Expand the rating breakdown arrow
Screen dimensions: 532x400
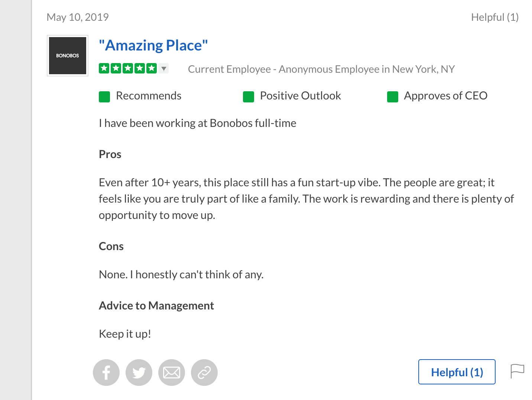coord(164,69)
